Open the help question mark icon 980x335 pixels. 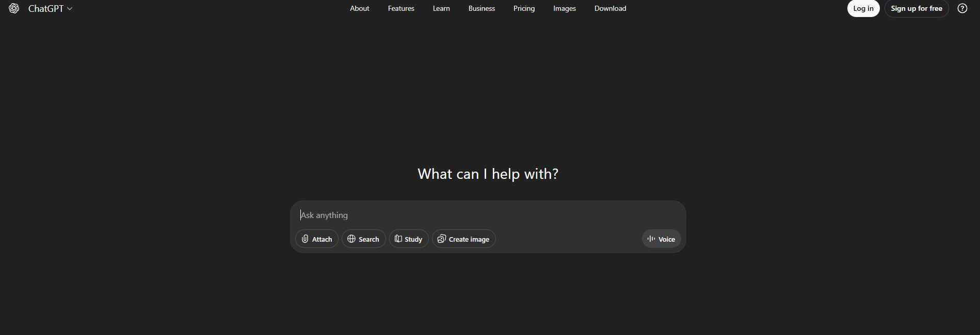point(962,8)
